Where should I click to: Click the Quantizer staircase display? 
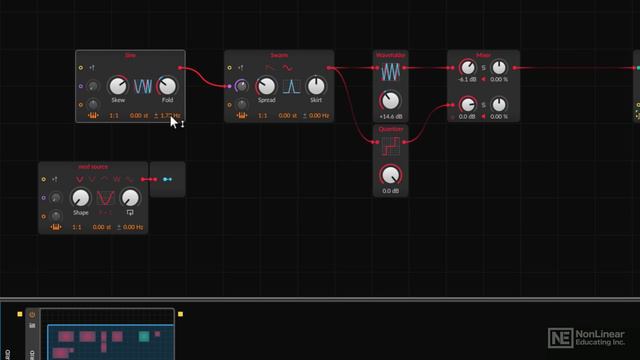coord(391,146)
